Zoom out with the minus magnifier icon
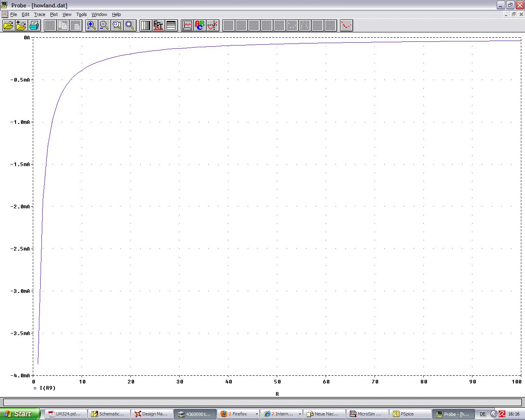Screen dimensions: 525x420 click(x=104, y=26)
